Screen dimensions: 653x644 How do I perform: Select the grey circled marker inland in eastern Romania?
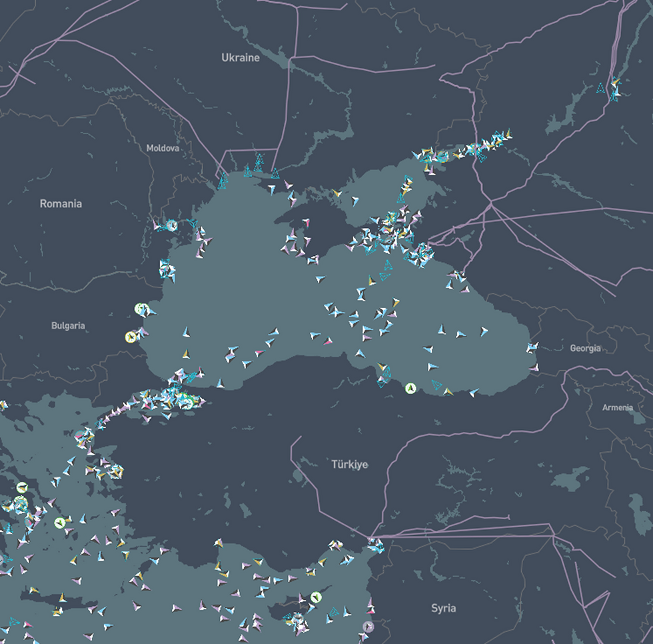tap(172, 225)
